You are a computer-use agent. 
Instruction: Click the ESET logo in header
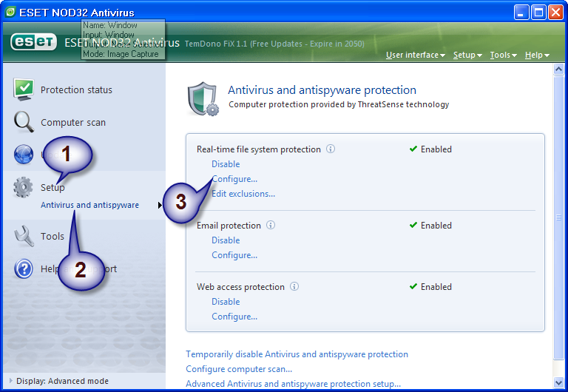pyautogui.click(x=34, y=42)
